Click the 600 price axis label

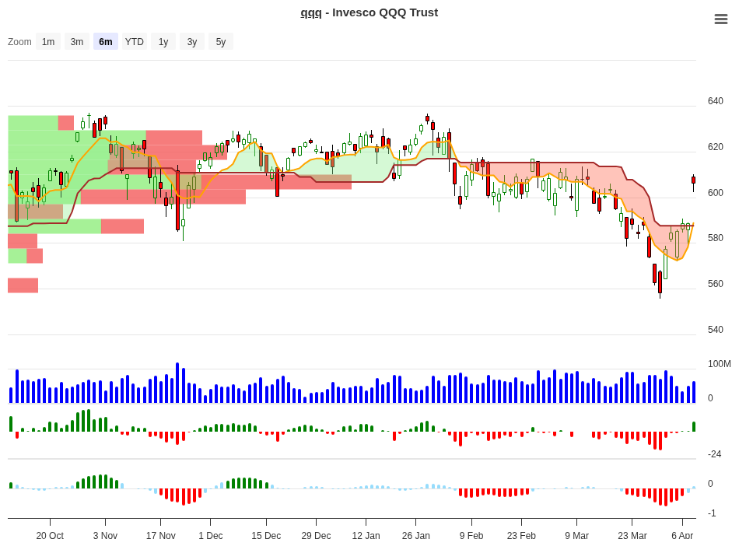(715, 192)
